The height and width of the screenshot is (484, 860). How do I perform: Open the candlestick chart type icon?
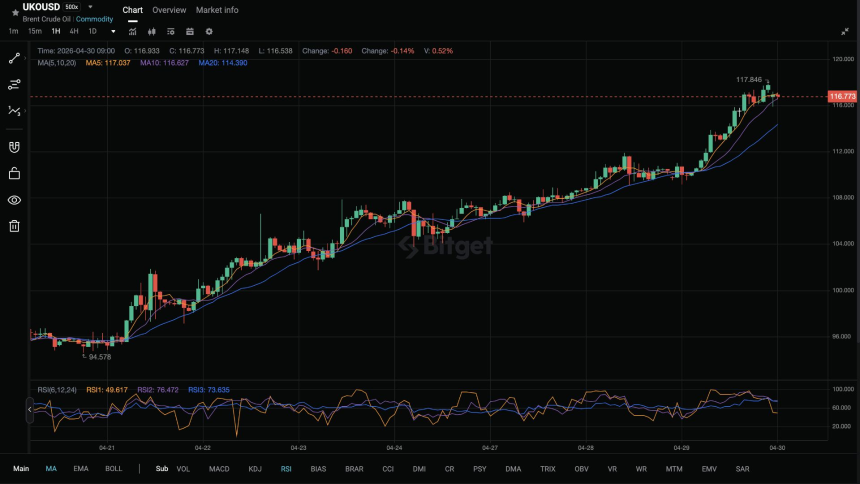pos(151,32)
